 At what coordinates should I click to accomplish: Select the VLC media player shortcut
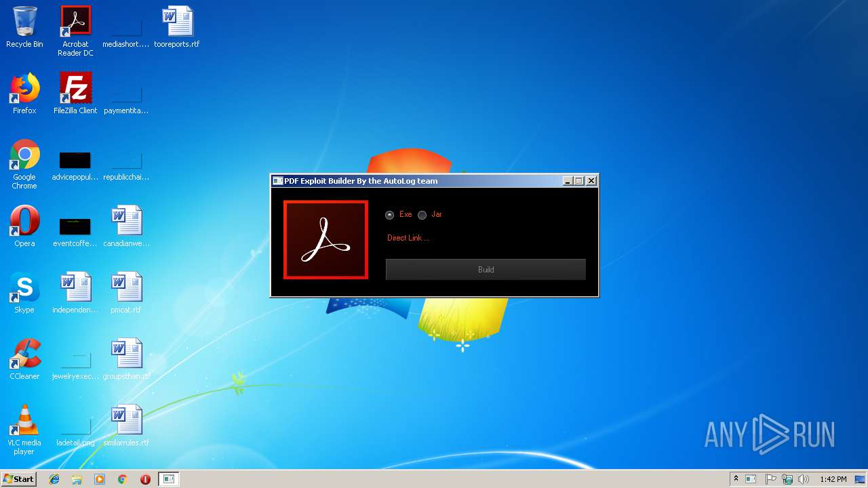coord(24,430)
